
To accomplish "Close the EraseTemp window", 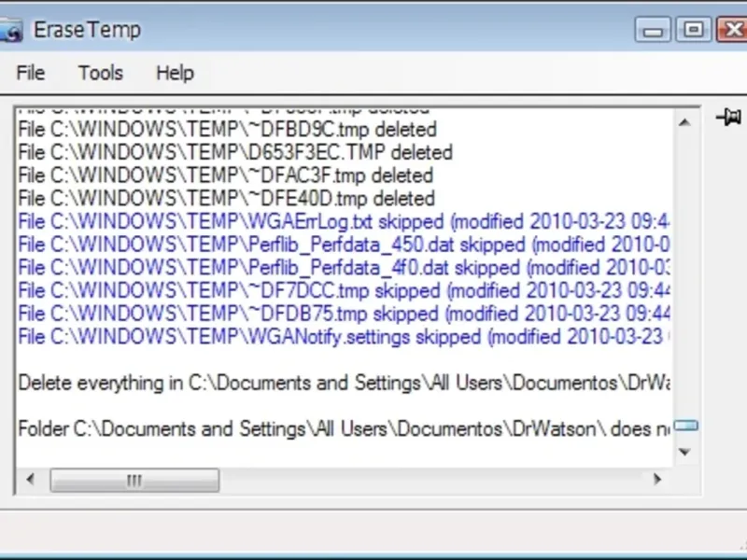I will [x=732, y=31].
